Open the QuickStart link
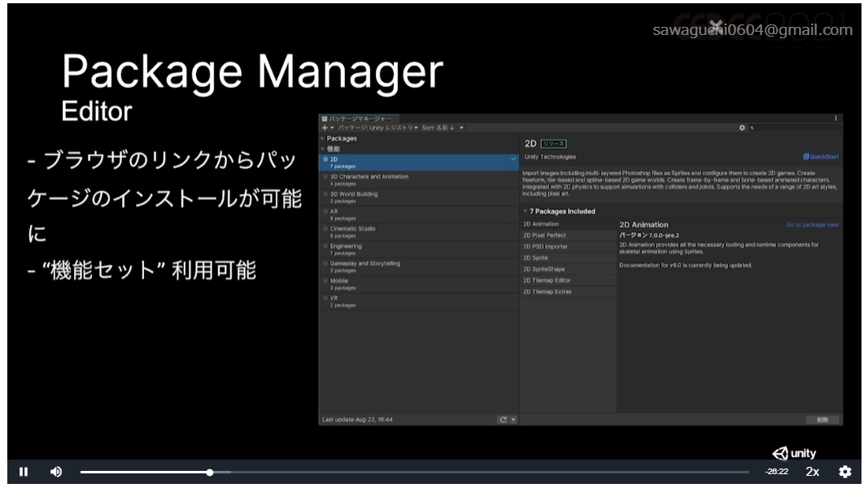 (x=821, y=157)
